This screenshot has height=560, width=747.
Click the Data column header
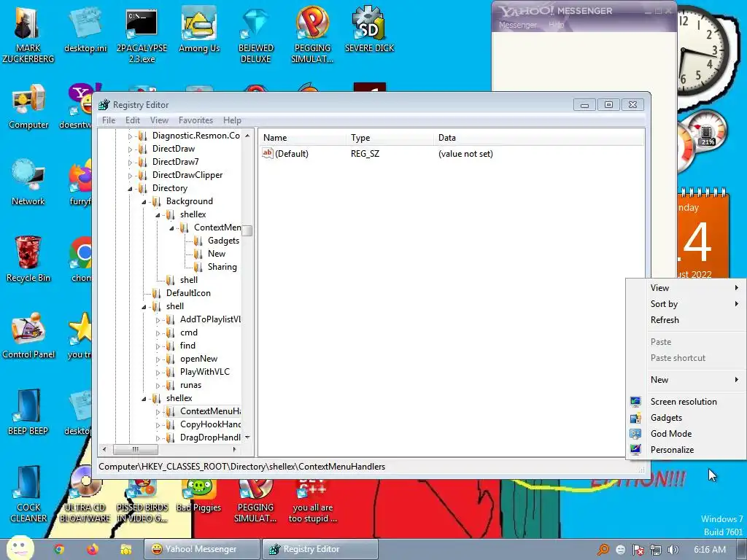coord(539,138)
